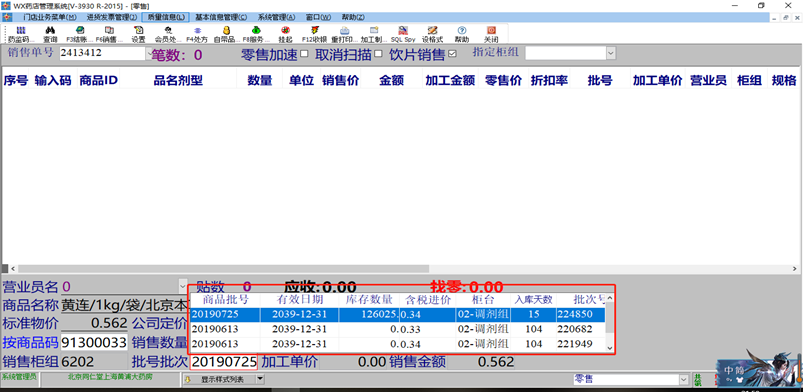Click the 126025 stock quantity cell
Screen dimensions: 803x392
click(369, 315)
